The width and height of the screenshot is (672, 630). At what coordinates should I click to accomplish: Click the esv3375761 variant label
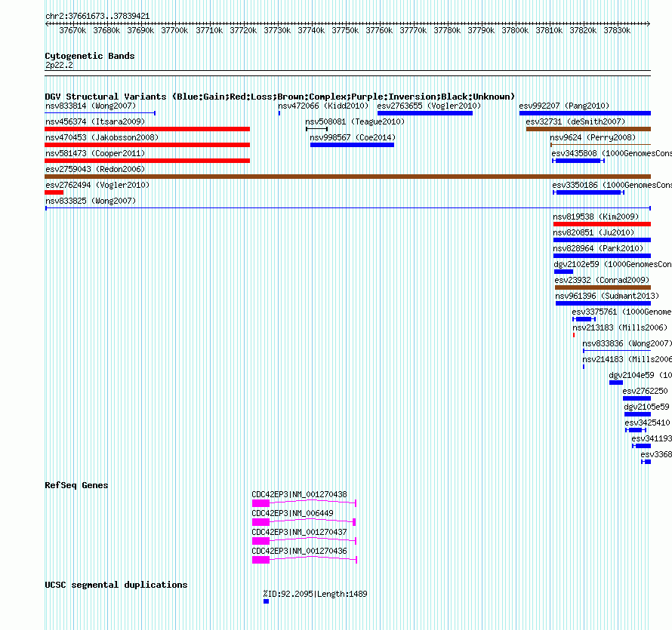[x=622, y=312]
